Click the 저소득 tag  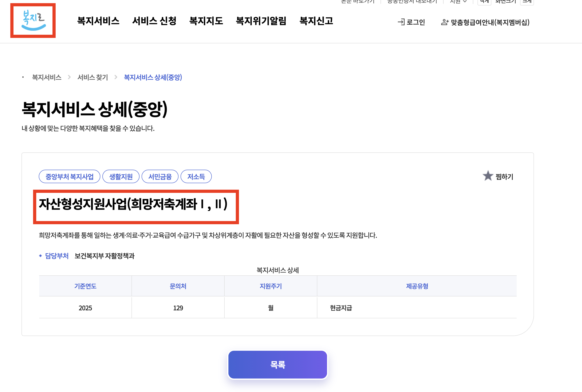tap(196, 177)
